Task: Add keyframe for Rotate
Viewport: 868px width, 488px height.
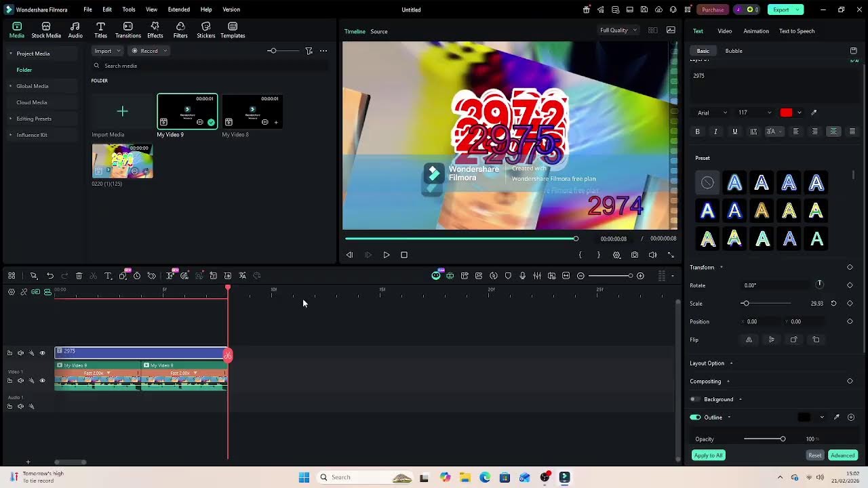Action: click(850, 285)
